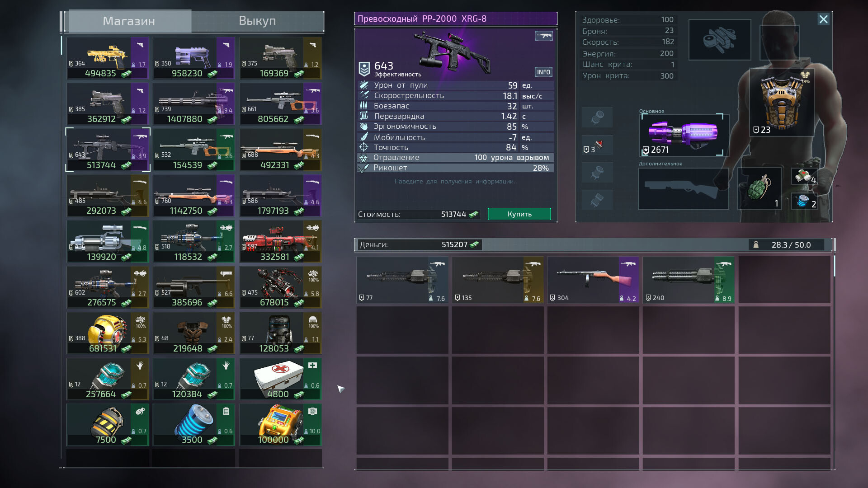Select the minigun priced 1407880
868x488 pixels.
(x=193, y=104)
